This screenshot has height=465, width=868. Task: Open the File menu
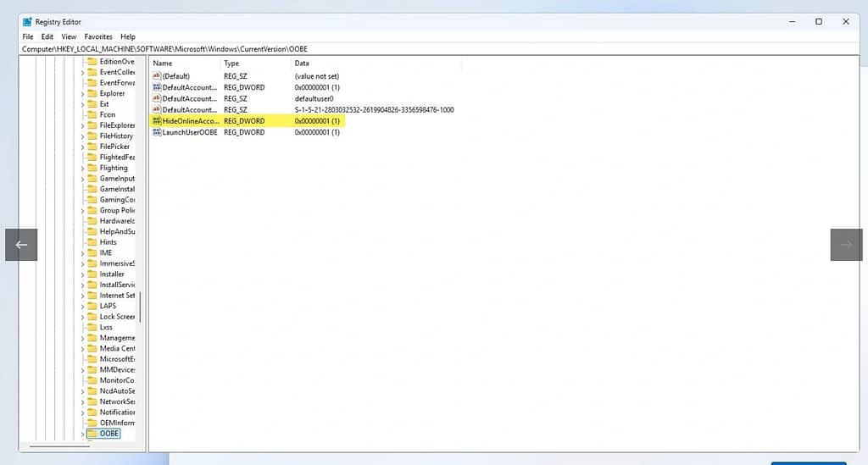(28, 36)
